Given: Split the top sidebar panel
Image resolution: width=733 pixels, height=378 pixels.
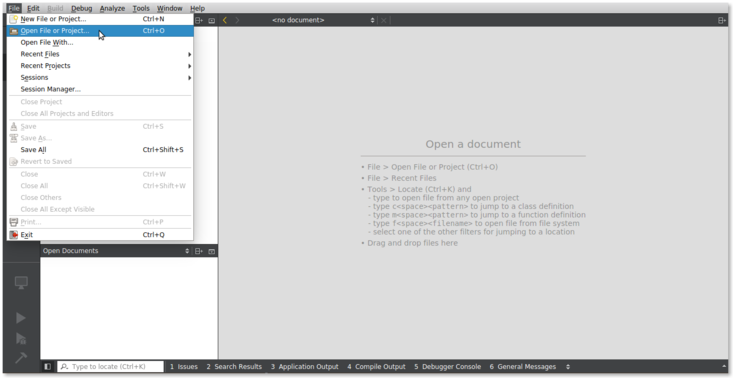Looking at the screenshot, I should tap(199, 20).
